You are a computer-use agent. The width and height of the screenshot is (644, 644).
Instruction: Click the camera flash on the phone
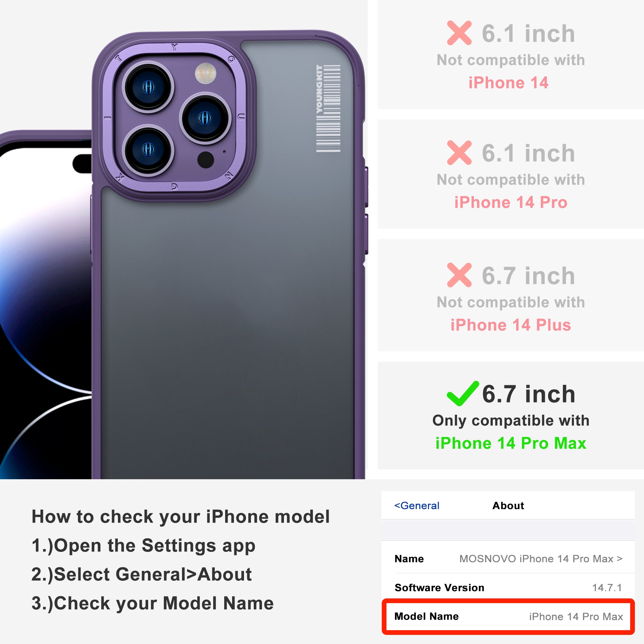tap(205, 73)
